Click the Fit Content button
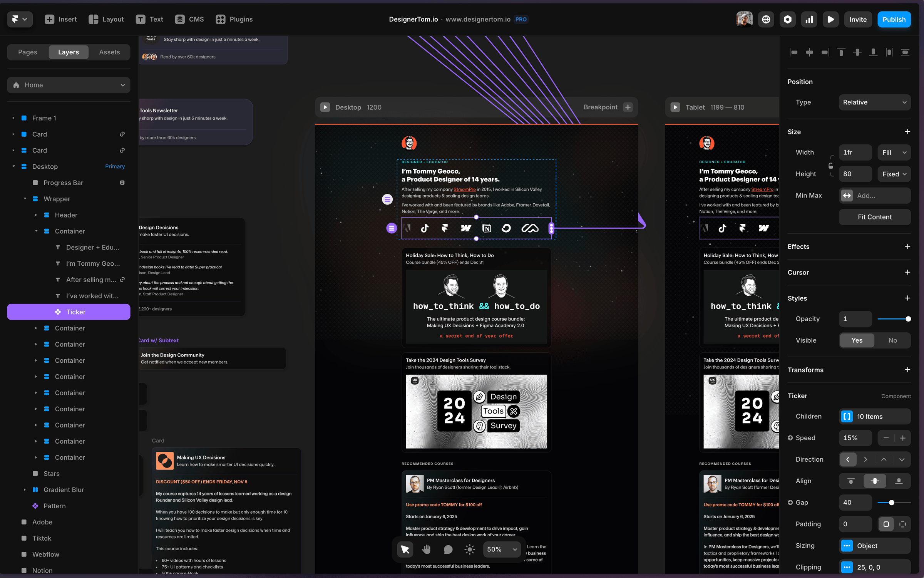The image size is (924, 578). click(x=874, y=217)
